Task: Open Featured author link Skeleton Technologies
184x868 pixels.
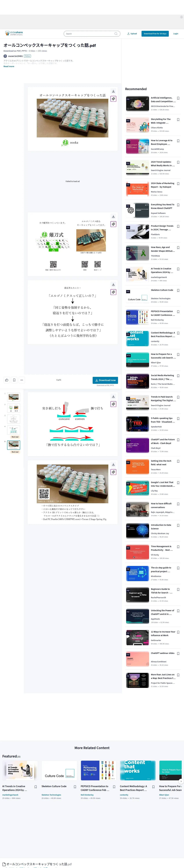Action: pos(51,795)
